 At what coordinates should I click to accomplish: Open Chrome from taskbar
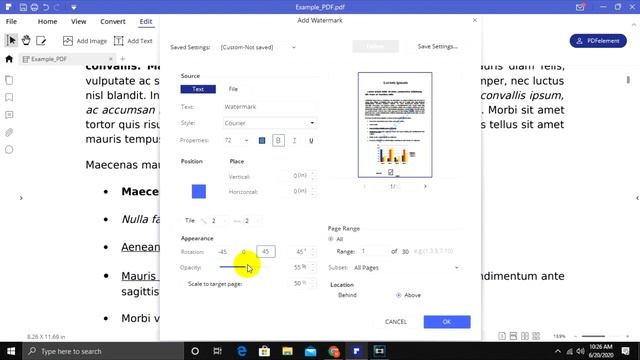tap(333, 351)
